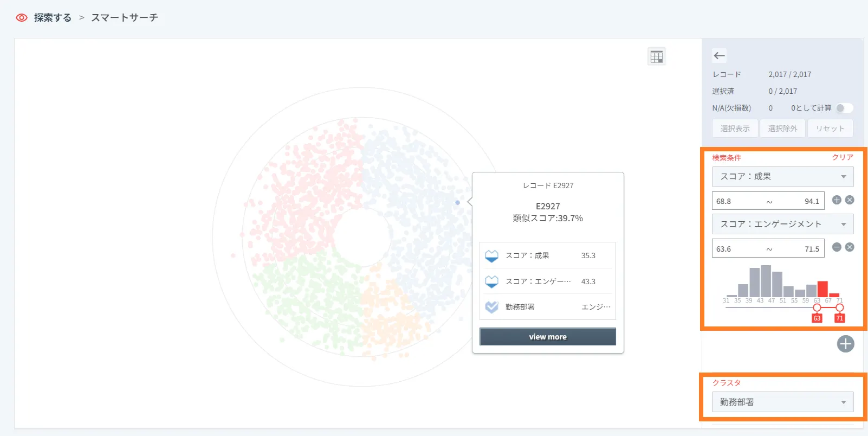Click the eye icon beside 探索する
This screenshot has width=868, height=436.
[22, 18]
